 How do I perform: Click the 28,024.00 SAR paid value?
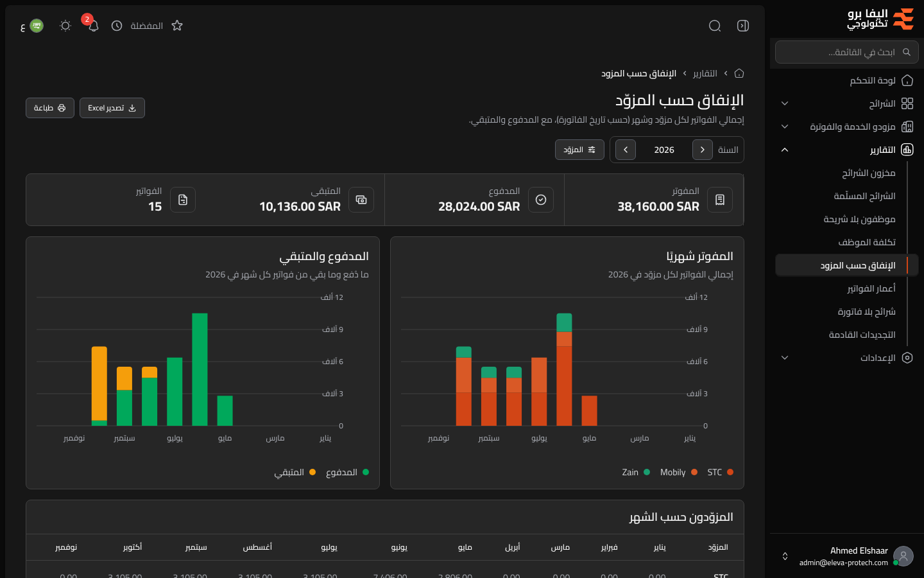[x=479, y=207]
